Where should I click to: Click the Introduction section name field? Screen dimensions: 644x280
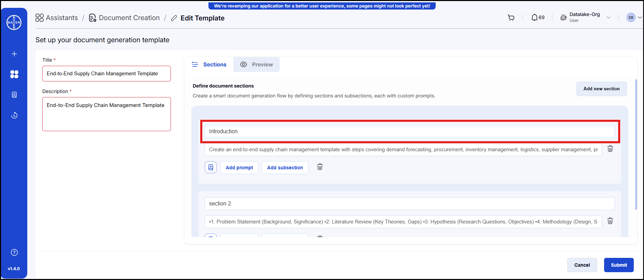410,131
